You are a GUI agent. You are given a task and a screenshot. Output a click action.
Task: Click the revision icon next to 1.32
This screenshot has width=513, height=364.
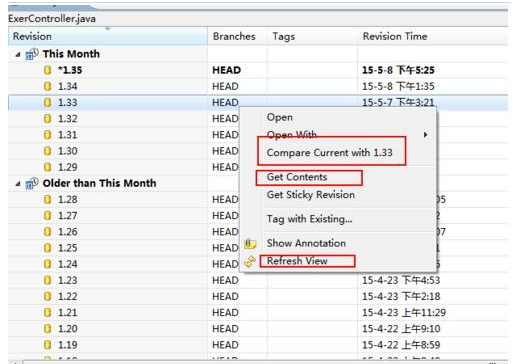48,119
